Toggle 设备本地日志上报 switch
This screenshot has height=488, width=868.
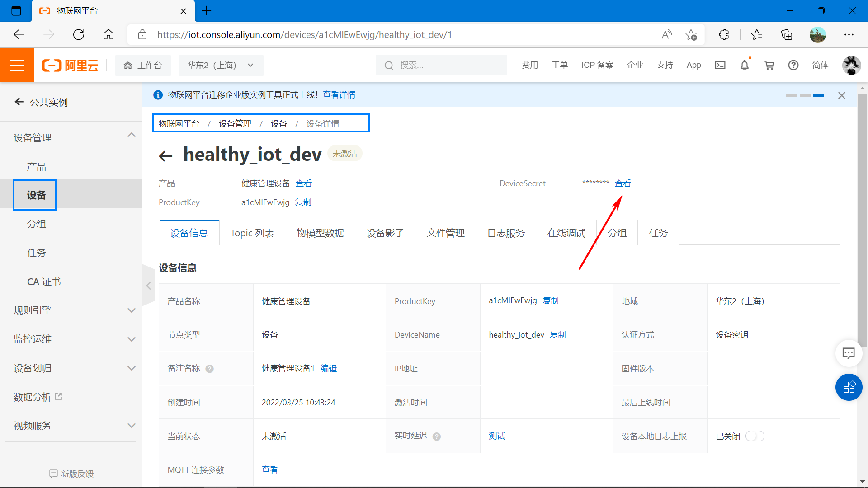pyautogui.click(x=755, y=436)
